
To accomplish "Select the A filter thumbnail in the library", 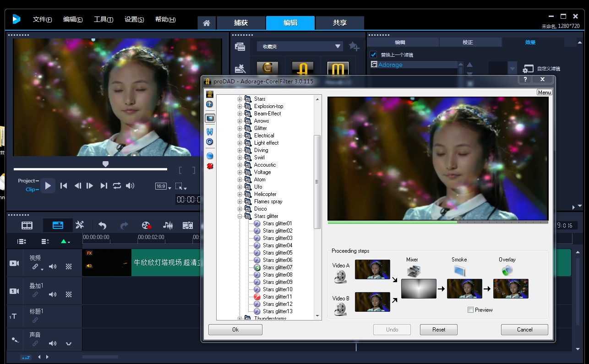I will pyautogui.click(x=303, y=68).
